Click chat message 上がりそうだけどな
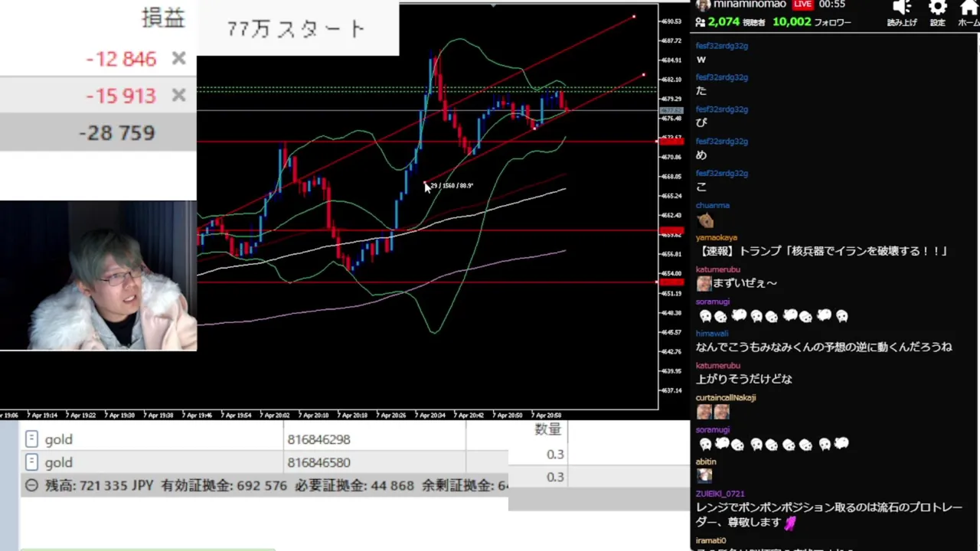 point(744,379)
